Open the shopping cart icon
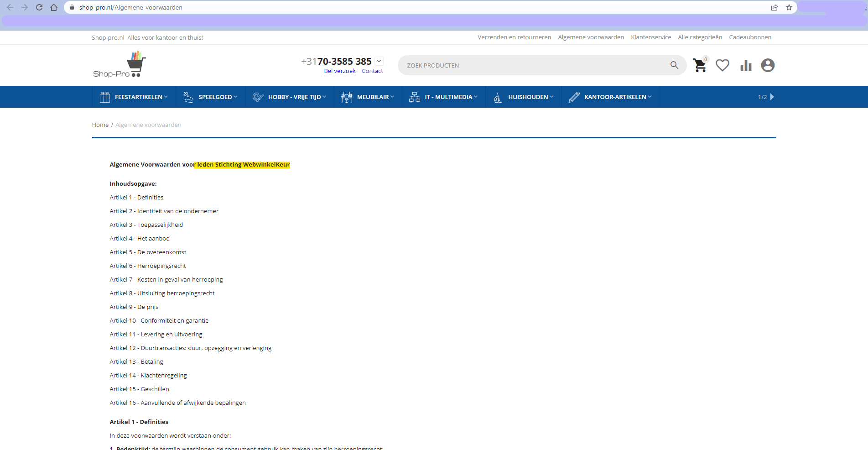This screenshot has width=868, height=450. (x=699, y=66)
